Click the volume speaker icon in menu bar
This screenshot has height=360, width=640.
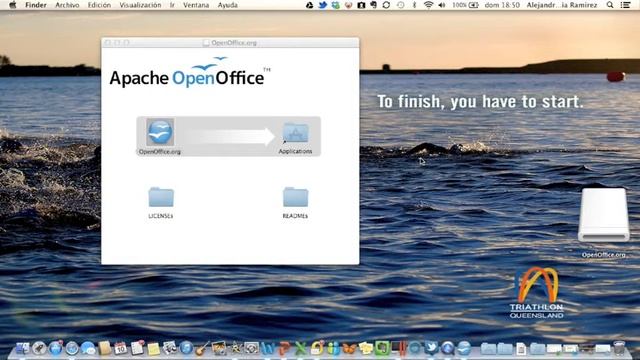(442, 5)
